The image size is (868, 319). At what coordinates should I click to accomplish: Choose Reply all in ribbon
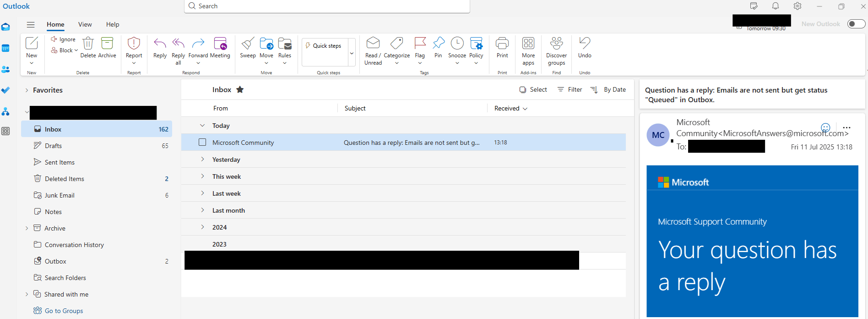coord(179,50)
